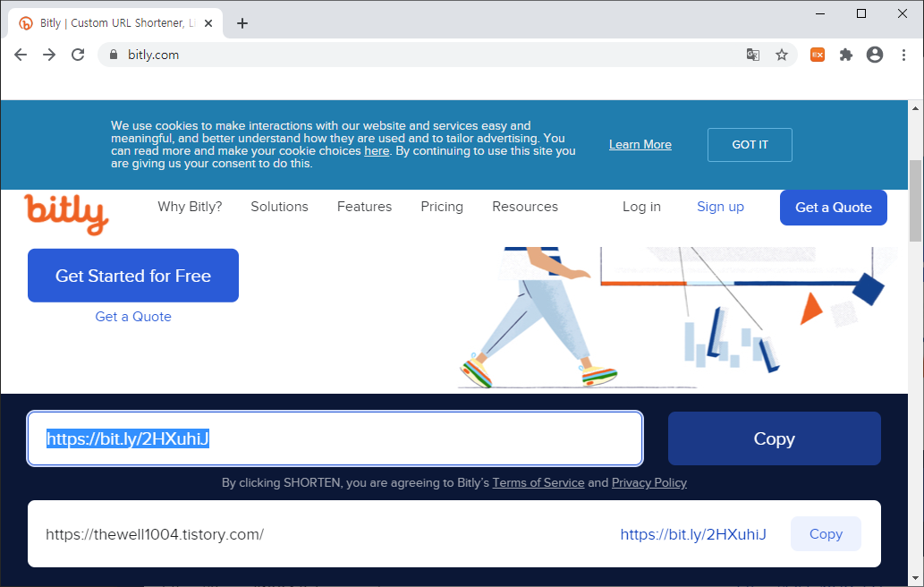The image size is (924, 587).
Task: Click the large dark blue Copy button
Action: click(x=775, y=438)
